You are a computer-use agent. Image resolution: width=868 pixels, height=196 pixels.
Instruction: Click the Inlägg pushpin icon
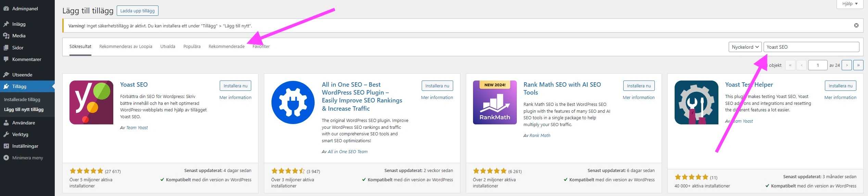[x=6, y=24]
